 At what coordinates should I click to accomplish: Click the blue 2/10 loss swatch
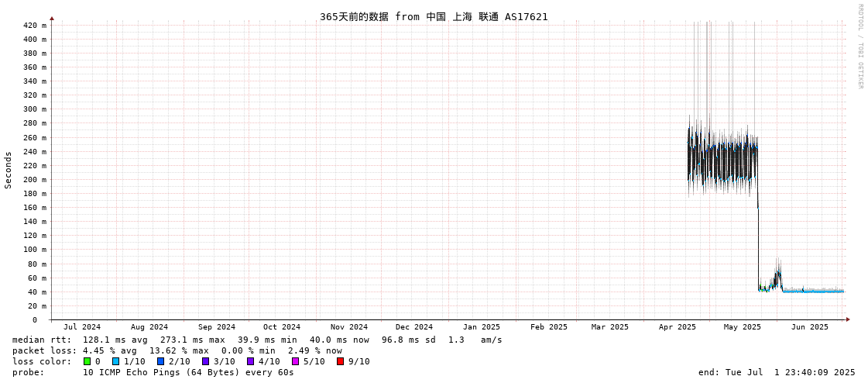coord(160,361)
